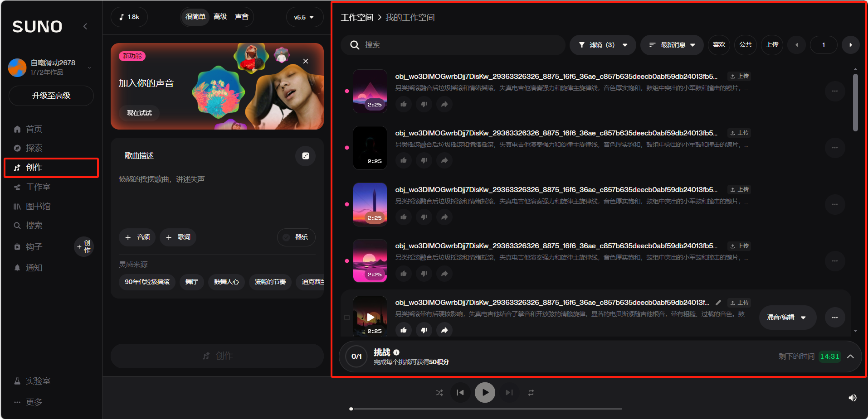Screen dimensions: 868x419
Task: Open 图书馆 in the sidebar
Action: pos(38,207)
